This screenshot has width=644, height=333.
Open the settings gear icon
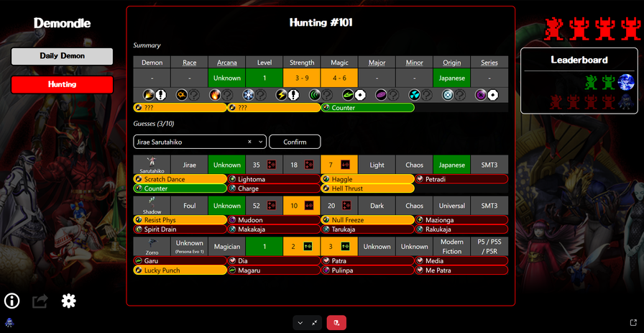[68, 301]
